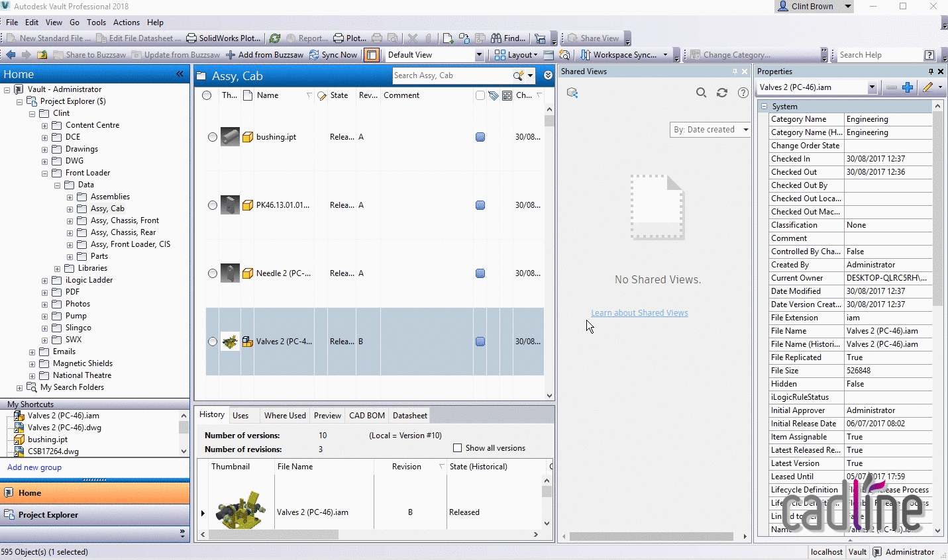
Task: Select Assy, Chassis, Front folder in tree
Action: click(125, 221)
